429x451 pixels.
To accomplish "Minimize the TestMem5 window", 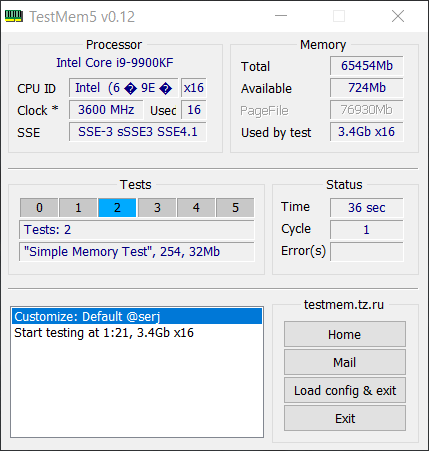I will (281, 16).
